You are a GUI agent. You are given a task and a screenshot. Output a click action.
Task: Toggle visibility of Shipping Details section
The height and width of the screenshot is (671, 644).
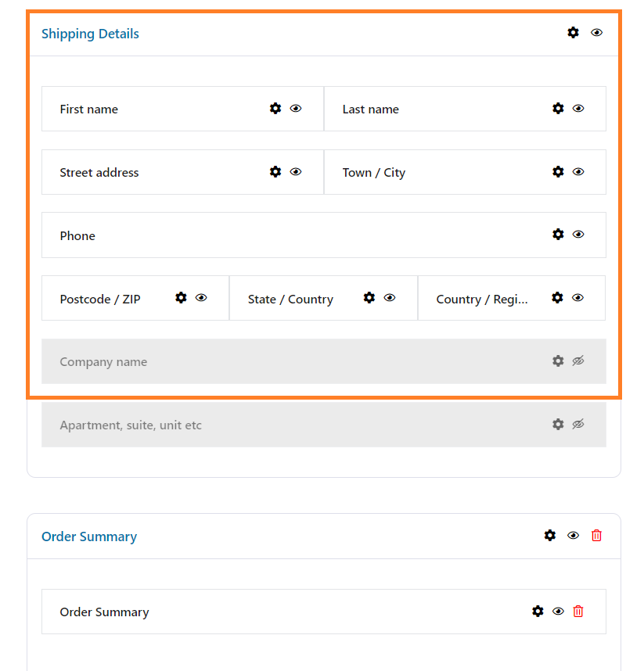(x=596, y=33)
